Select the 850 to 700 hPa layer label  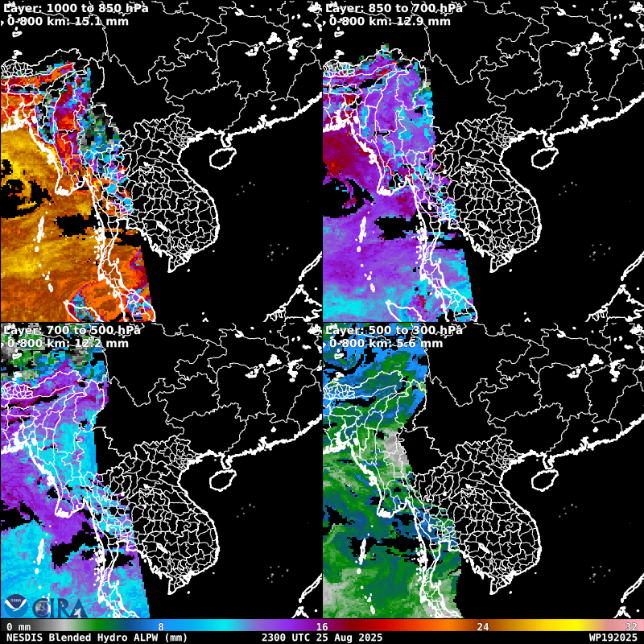[x=393, y=8]
